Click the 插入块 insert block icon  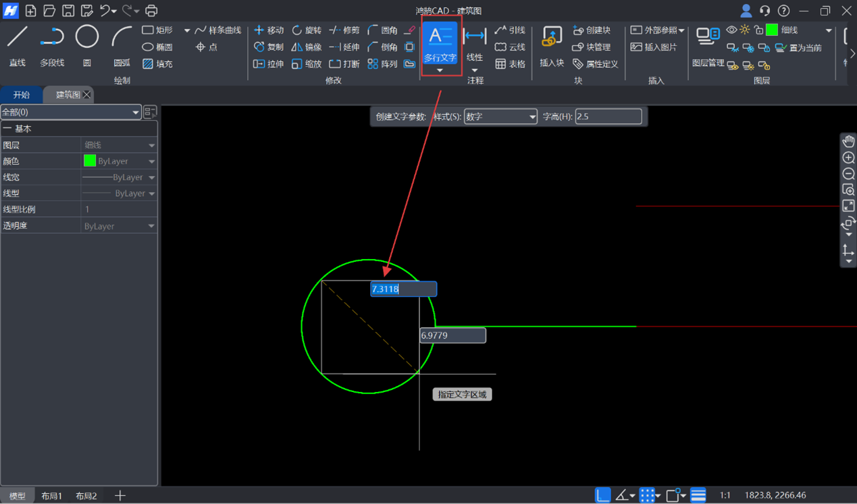click(552, 45)
